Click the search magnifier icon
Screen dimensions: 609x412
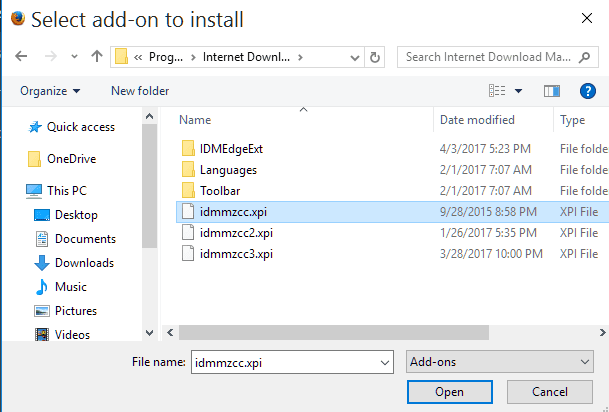tap(584, 57)
